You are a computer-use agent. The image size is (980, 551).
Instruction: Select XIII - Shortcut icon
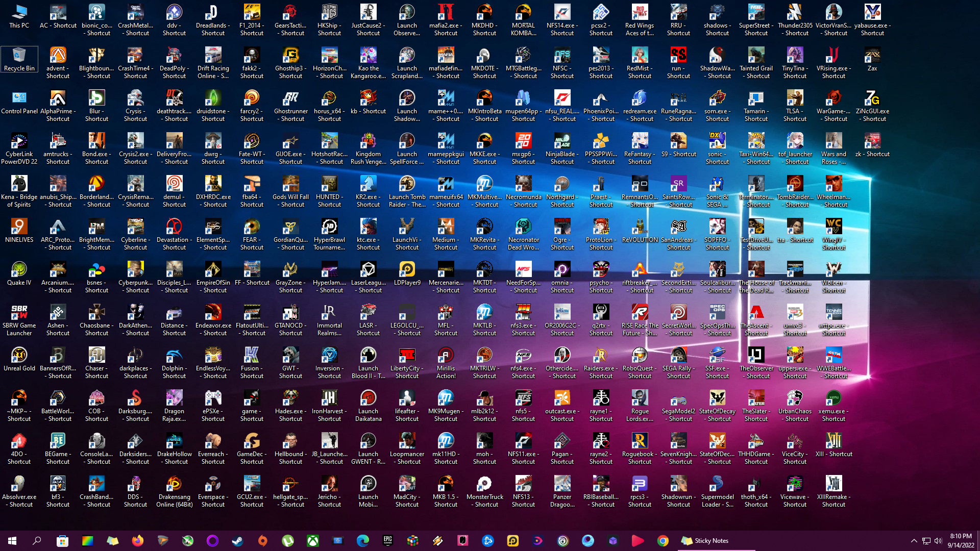[834, 445]
